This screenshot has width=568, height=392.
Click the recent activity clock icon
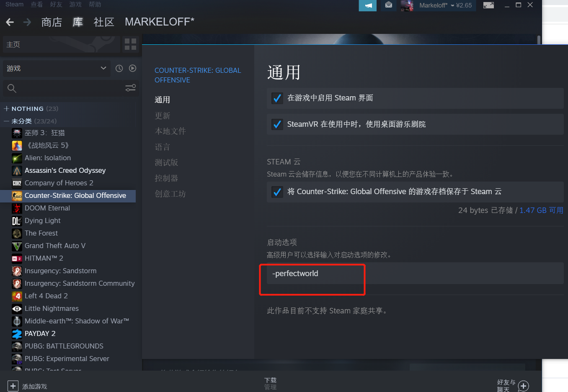119,68
